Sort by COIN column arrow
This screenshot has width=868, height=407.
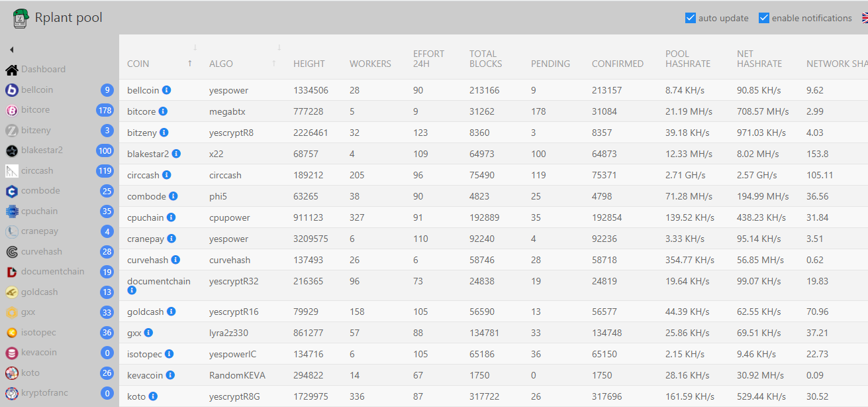click(x=190, y=63)
